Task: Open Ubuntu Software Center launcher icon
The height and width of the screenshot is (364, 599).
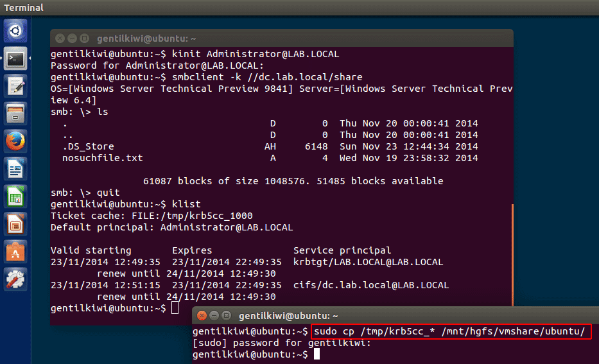Action: click(x=15, y=251)
